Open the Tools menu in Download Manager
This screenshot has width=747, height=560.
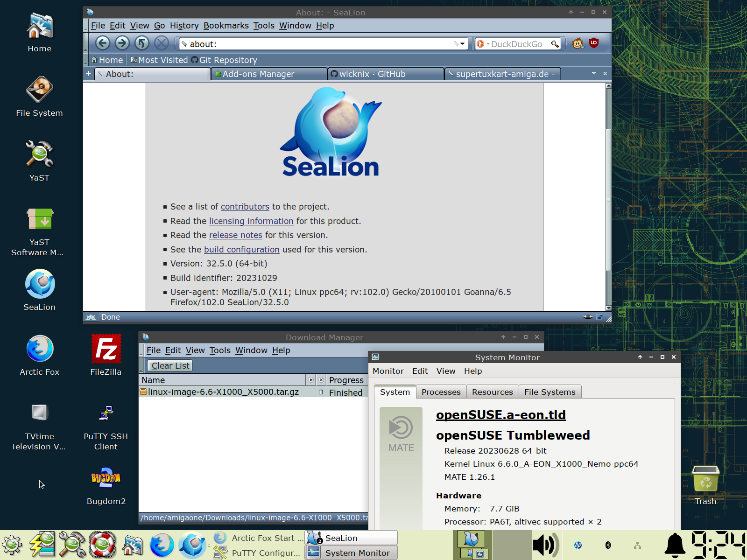pos(220,350)
